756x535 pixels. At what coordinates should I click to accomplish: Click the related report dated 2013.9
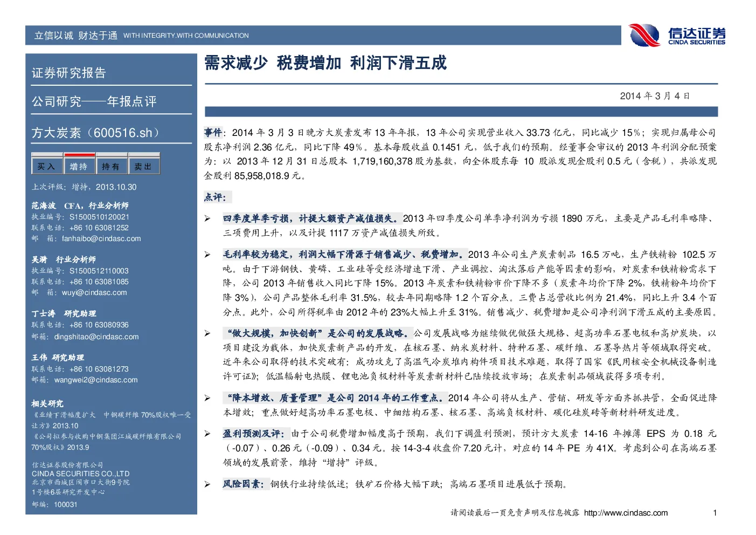tap(107, 442)
